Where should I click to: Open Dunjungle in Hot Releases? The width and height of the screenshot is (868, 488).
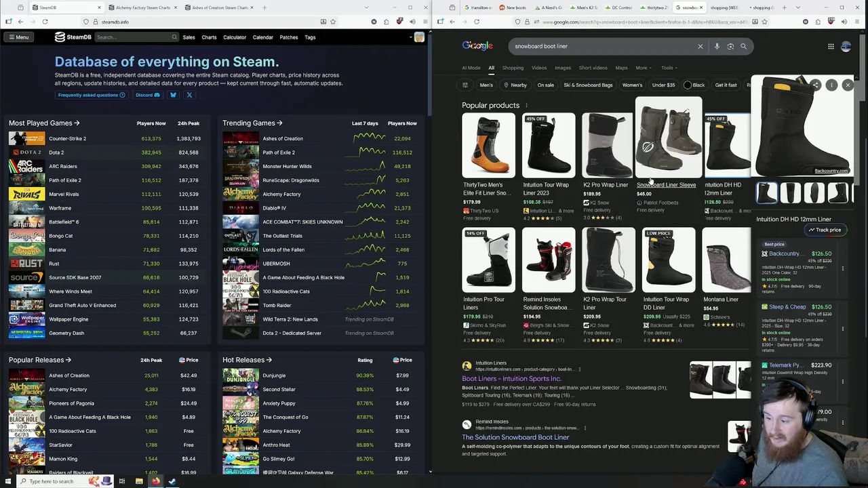(320, 375)
